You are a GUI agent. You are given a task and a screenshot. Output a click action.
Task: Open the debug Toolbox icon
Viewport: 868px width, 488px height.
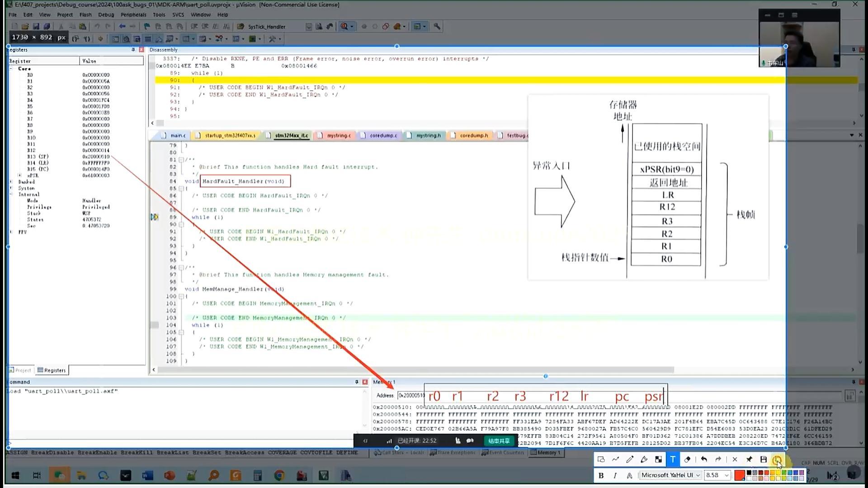pos(272,39)
